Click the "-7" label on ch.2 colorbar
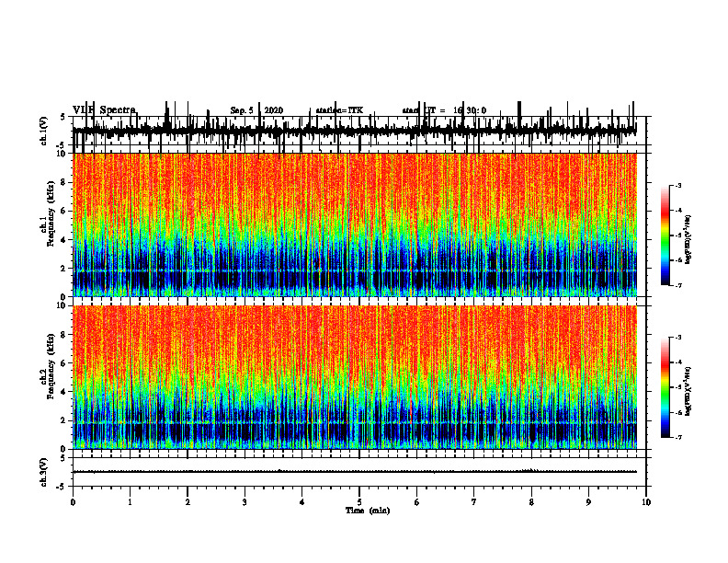Viewport: 728px width, 563px height. click(677, 438)
